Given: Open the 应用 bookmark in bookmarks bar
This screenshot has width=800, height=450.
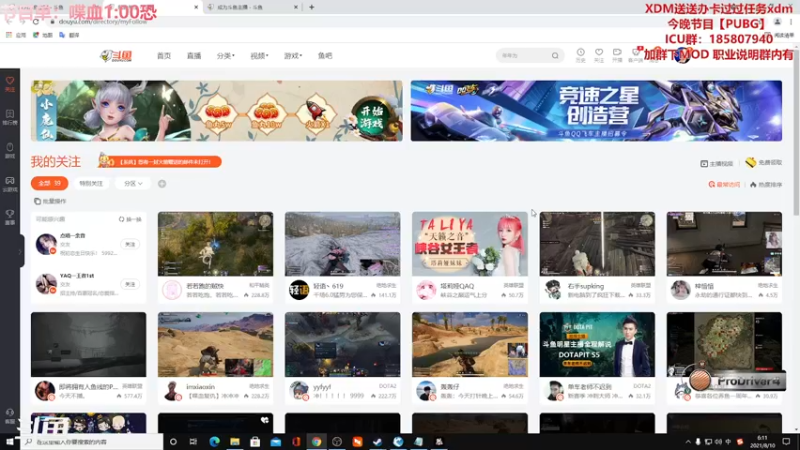Looking at the screenshot, I should 16,35.
